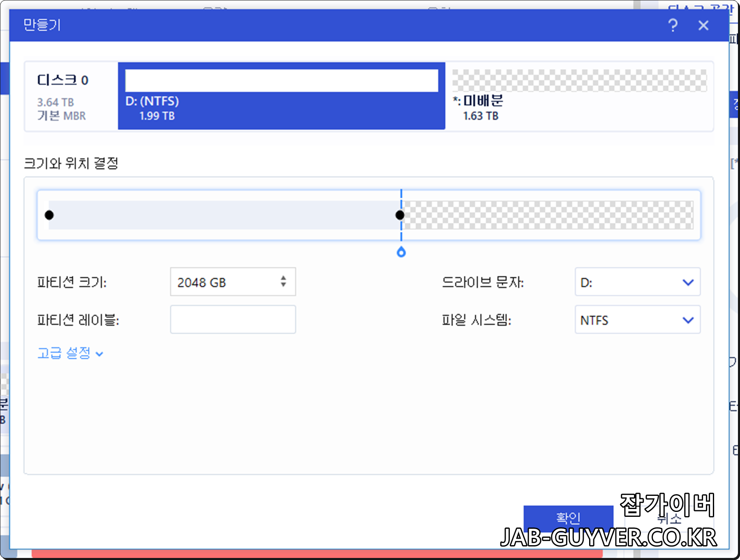Click the left black slider handle
Image resolution: width=740 pixels, height=560 pixels.
pos(49,215)
